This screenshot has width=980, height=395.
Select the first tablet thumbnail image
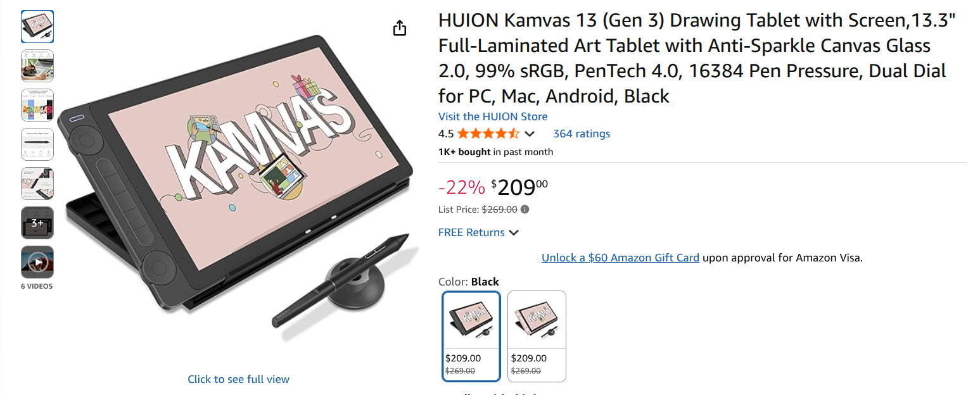tap(37, 27)
